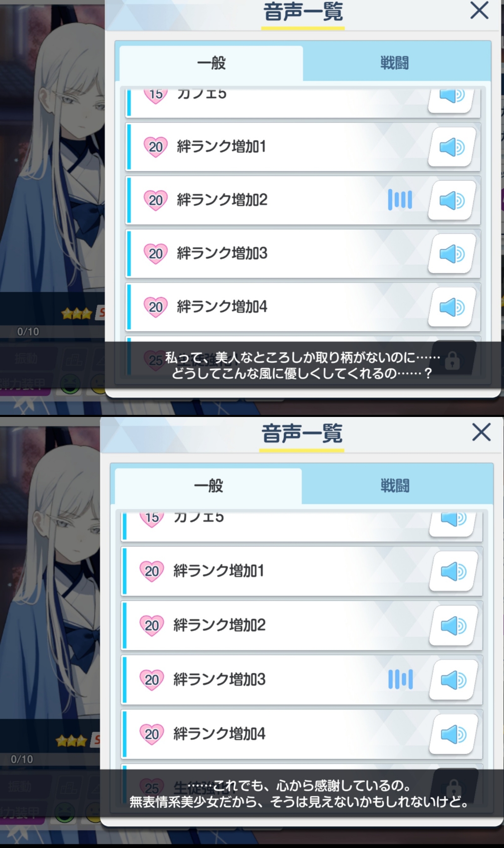Play 絆ランク増加2 voice in upper panel
504x848 pixels.
452,200
